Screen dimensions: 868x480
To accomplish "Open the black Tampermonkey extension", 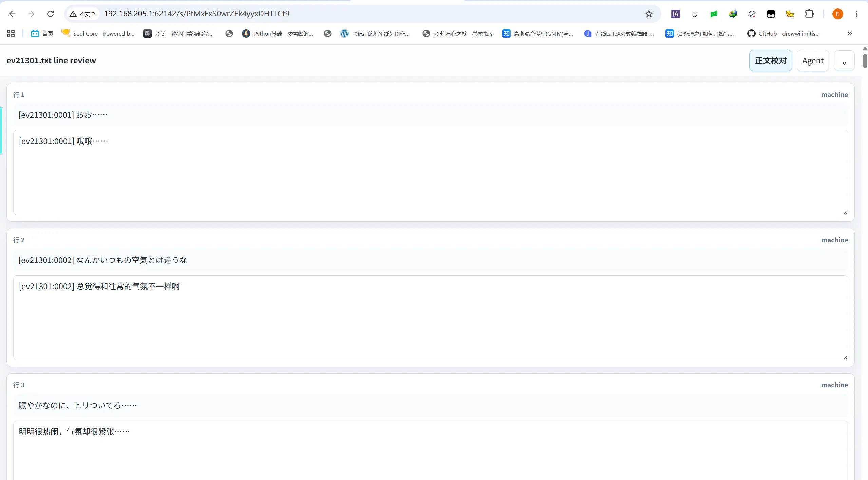I will [771, 14].
